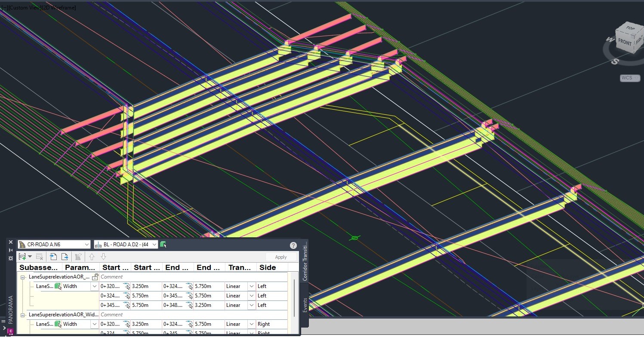Click the Subassembly column header
Image resolution: width=644 pixels, height=337 pixels.
[39, 267]
